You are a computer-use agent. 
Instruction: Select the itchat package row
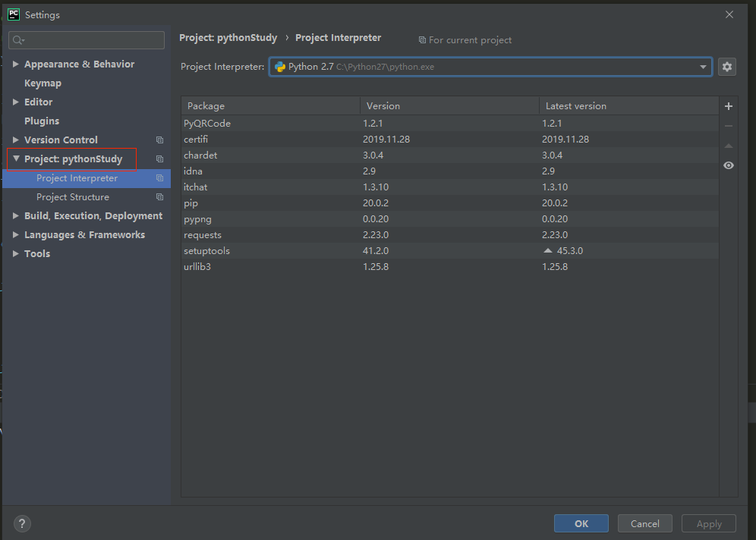click(x=450, y=187)
